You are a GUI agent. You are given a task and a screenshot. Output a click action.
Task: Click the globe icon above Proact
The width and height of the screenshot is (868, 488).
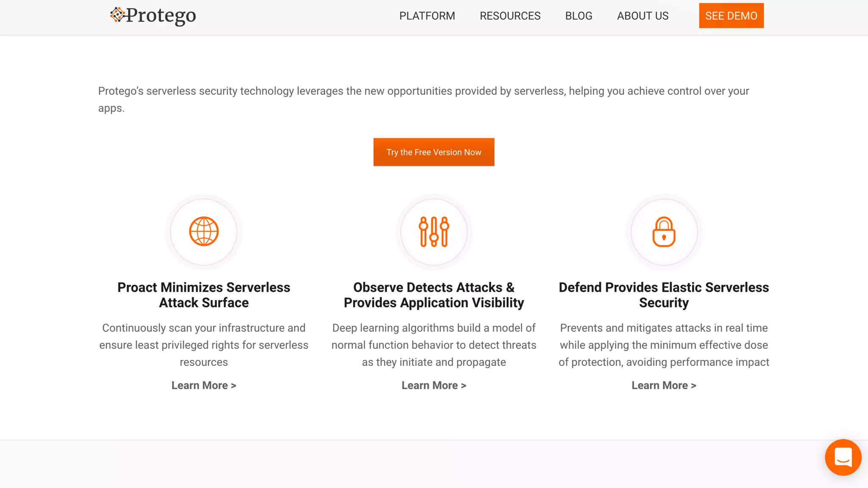204,232
